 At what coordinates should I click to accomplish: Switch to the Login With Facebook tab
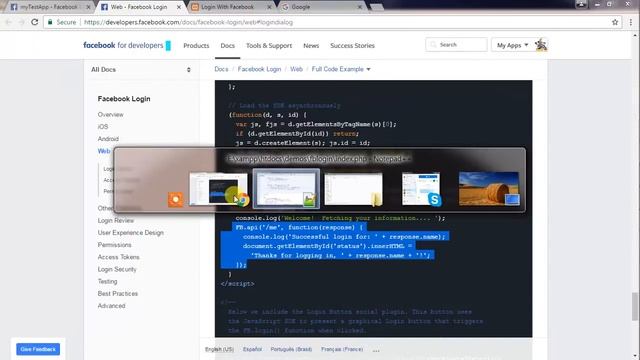coord(227,7)
